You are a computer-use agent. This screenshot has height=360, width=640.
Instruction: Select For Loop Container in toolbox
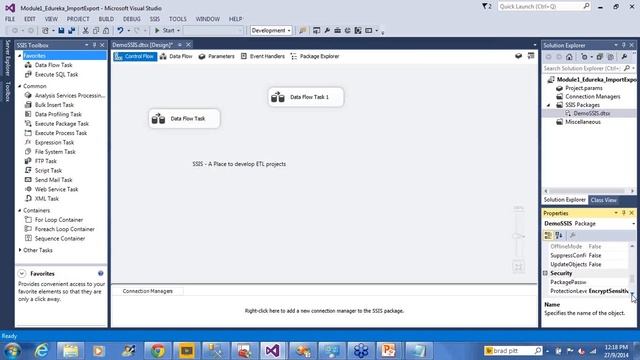[x=58, y=220]
